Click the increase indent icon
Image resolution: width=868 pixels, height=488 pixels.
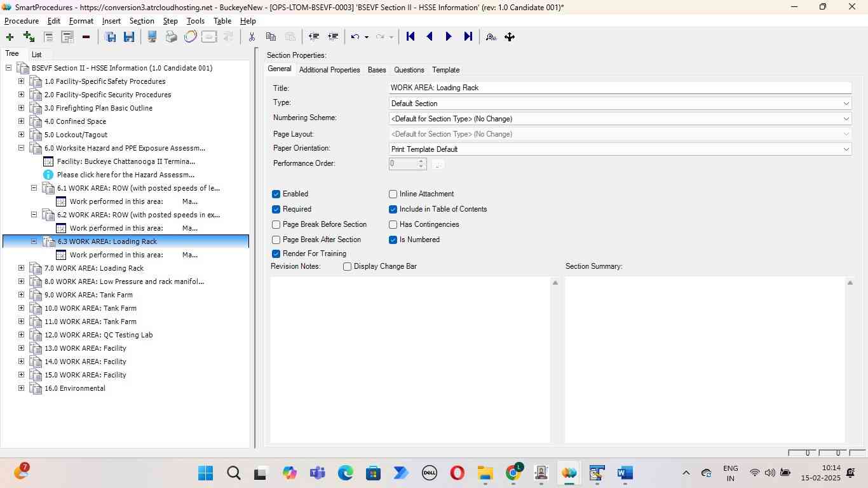pos(332,37)
